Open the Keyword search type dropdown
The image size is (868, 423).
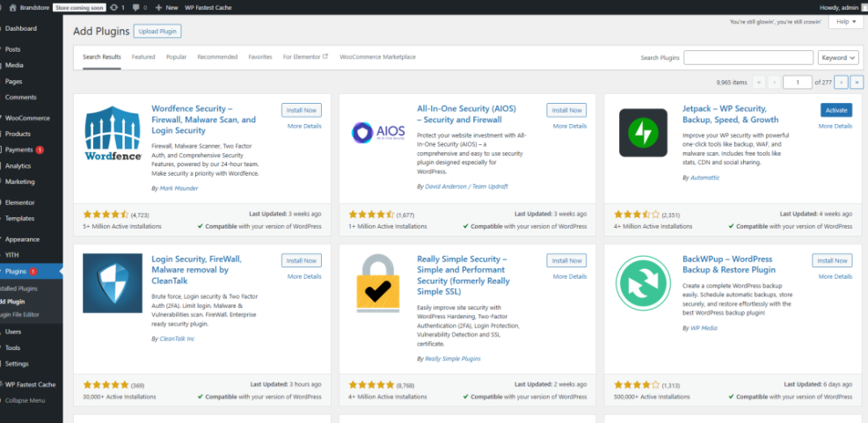click(x=838, y=57)
